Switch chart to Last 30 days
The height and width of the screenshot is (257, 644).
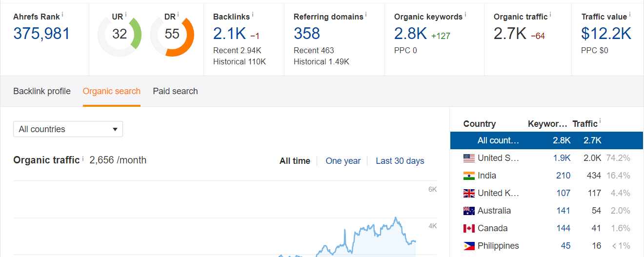[400, 161]
